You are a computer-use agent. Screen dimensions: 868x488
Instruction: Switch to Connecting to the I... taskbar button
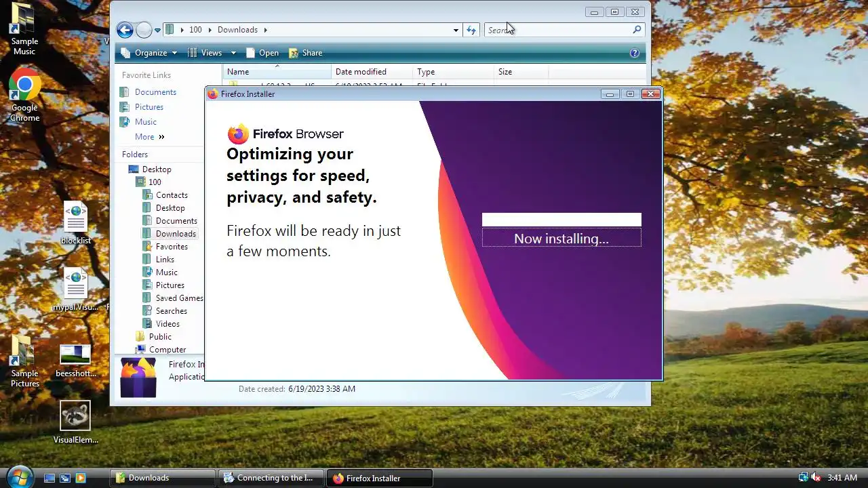coord(271,478)
